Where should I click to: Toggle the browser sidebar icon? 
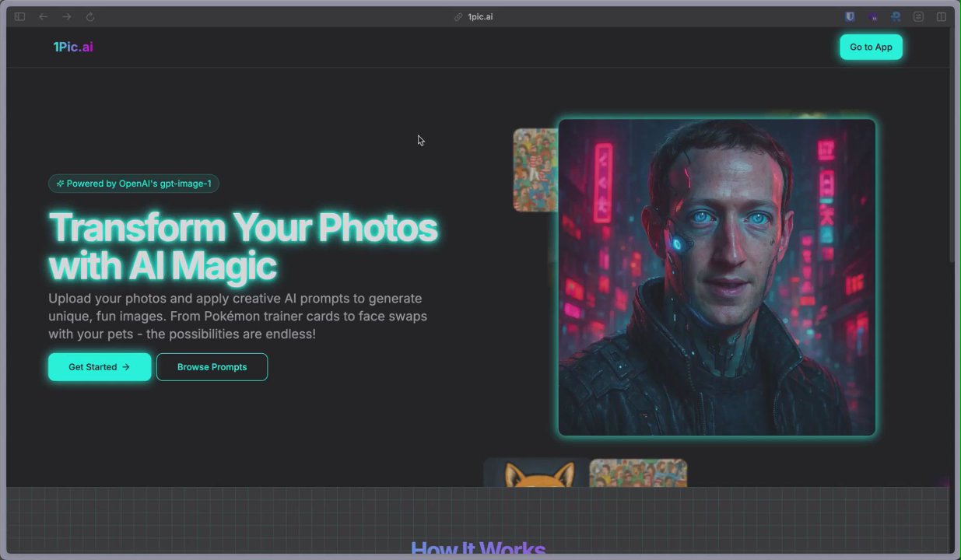point(19,16)
